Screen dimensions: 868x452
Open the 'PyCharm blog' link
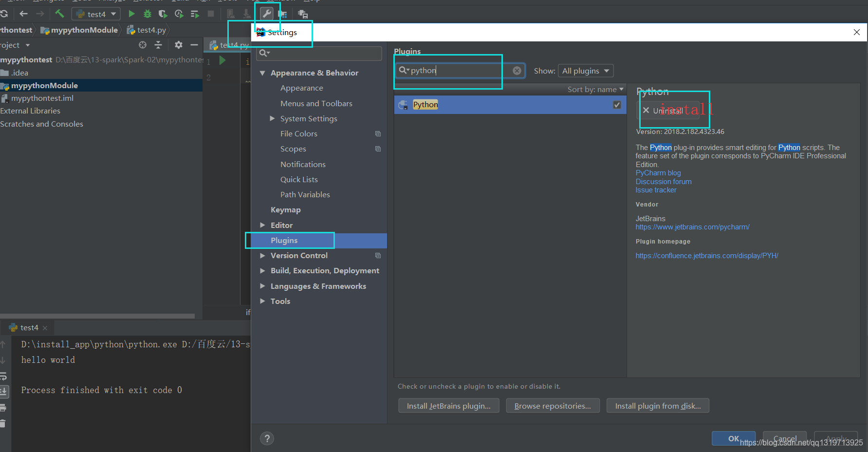tap(658, 172)
